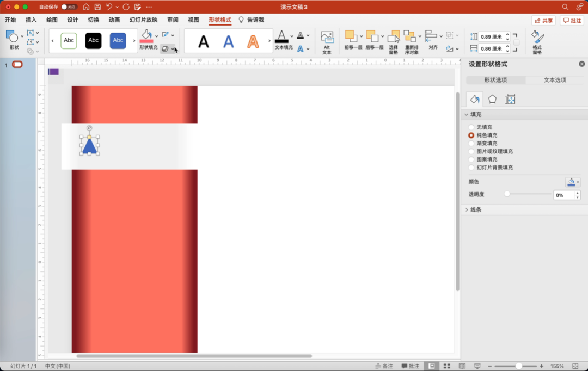Click the home icon in title bar

[x=86, y=7]
